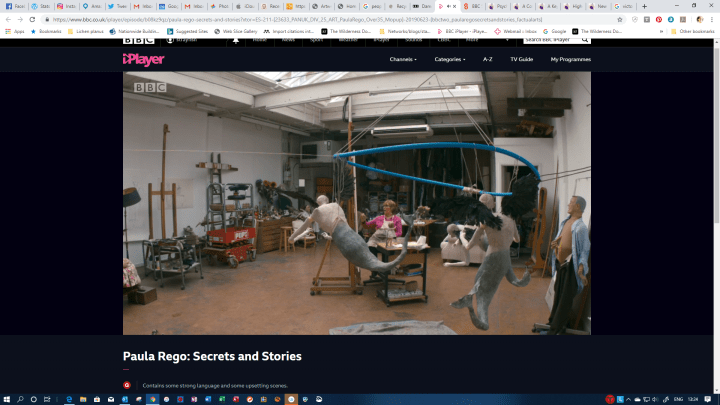Image resolution: width=720 pixels, height=405 pixels.
Task: Expand the Channels dropdown
Action: coord(403,59)
